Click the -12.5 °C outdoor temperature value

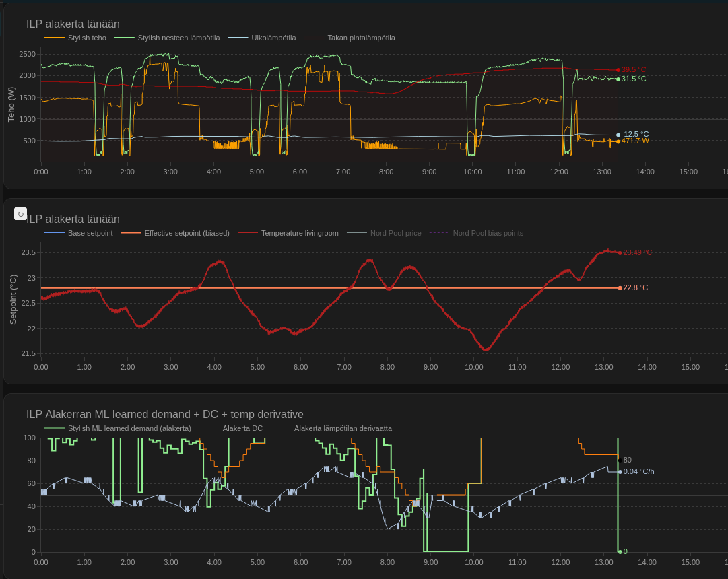click(634, 134)
